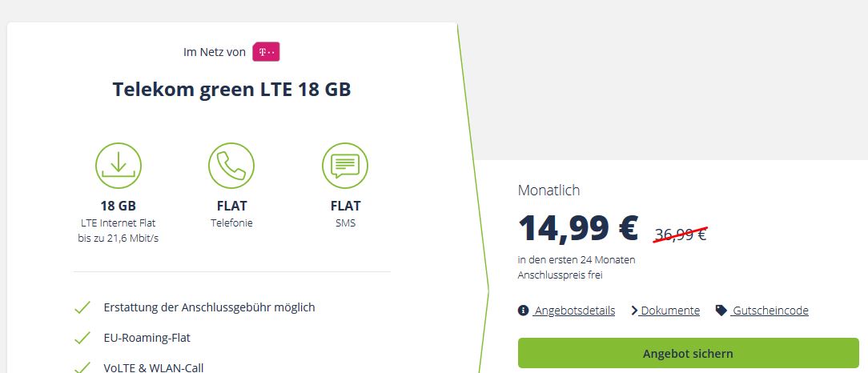Click the phone icon for Telefonie flat

[x=231, y=166]
